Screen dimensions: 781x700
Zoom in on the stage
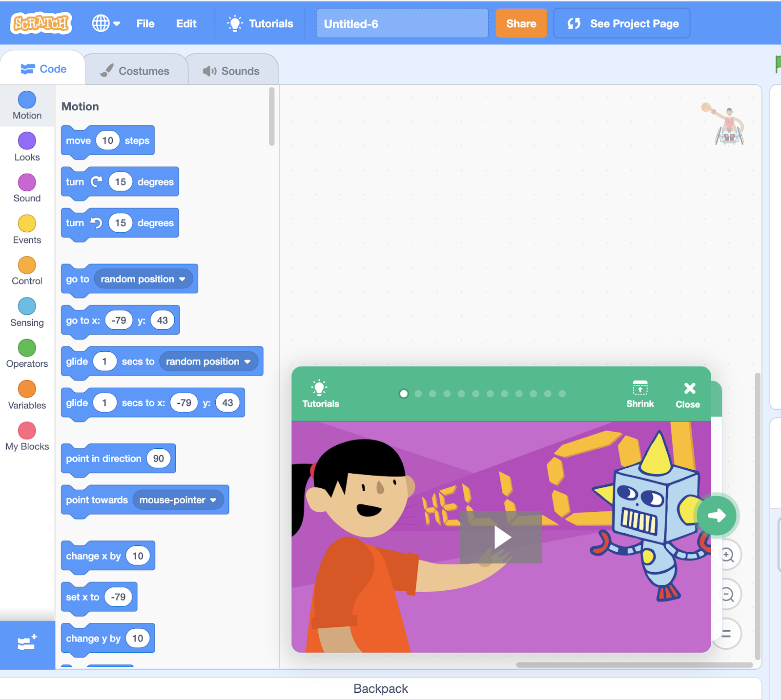[728, 555]
